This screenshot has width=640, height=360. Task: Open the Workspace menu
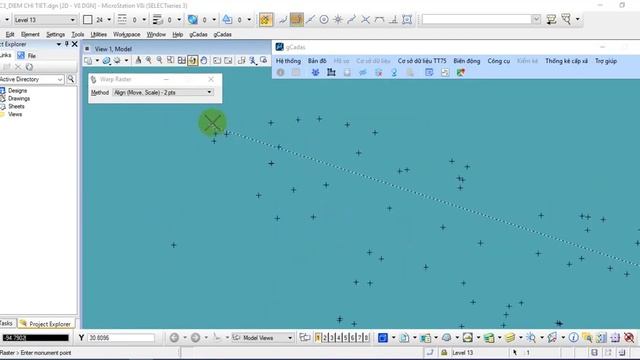(127, 34)
